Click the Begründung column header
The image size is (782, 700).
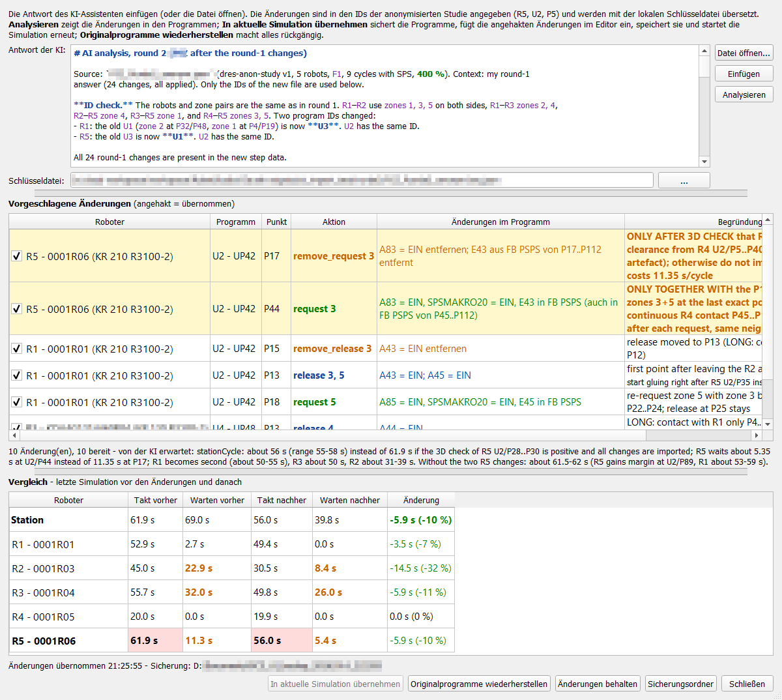point(693,222)
